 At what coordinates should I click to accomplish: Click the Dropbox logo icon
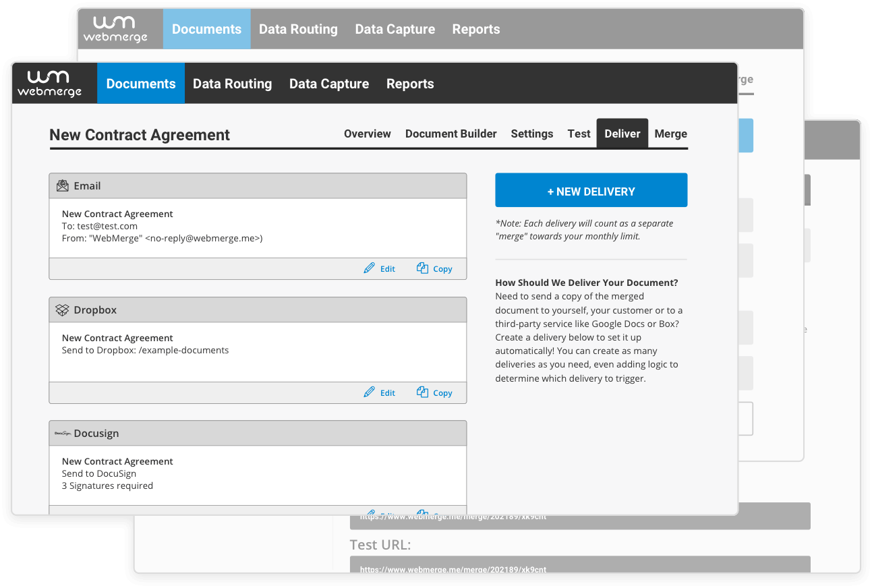[63, 310]
